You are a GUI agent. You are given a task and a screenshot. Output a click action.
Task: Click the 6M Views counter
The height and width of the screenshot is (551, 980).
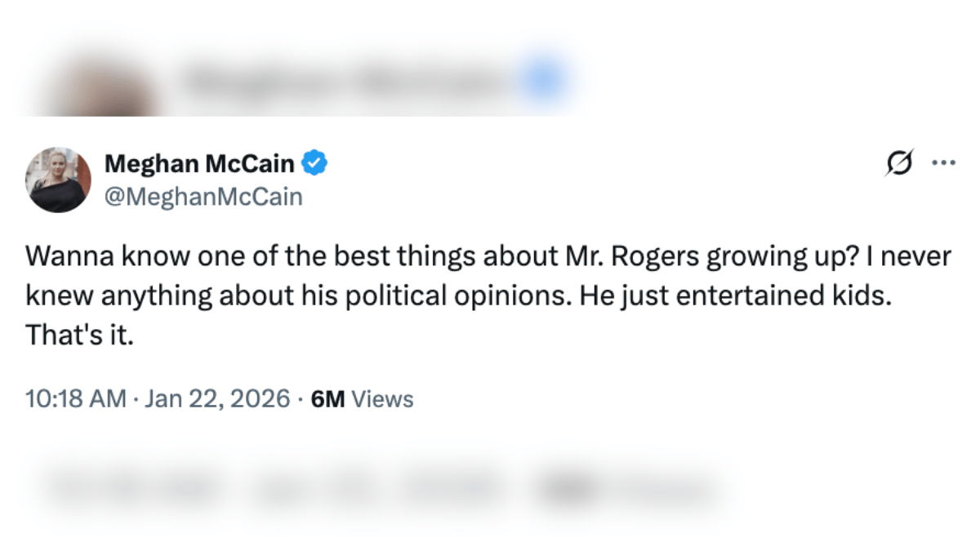327,398
